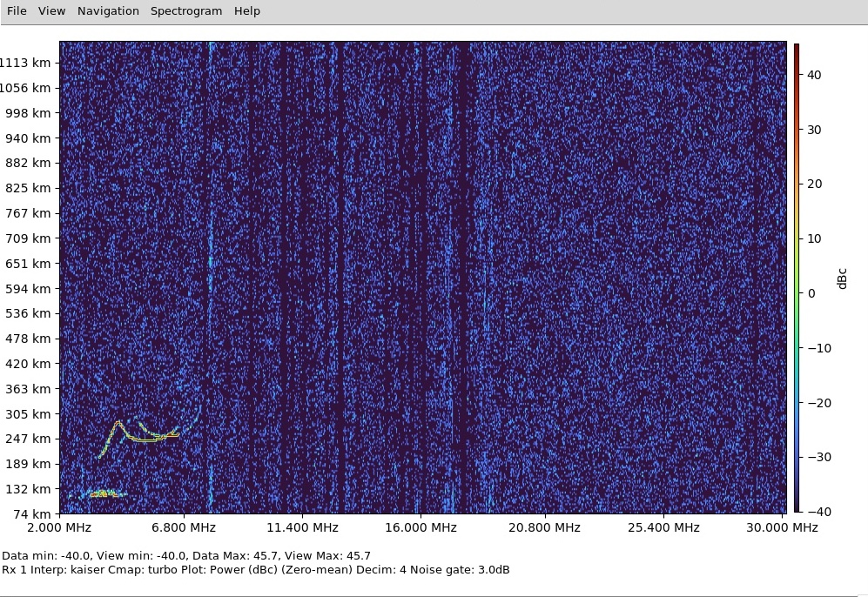Click the 74 km range label
This screenshot has width=868, height=597.
[x=32, y=514]
